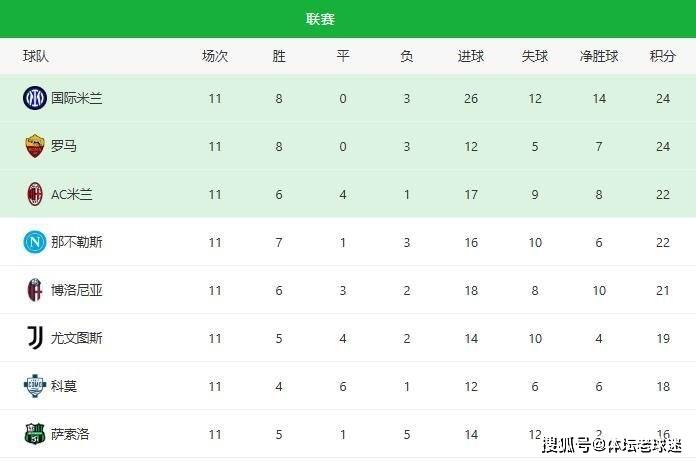Click the Napoli club crest

[x=35, y=242]
